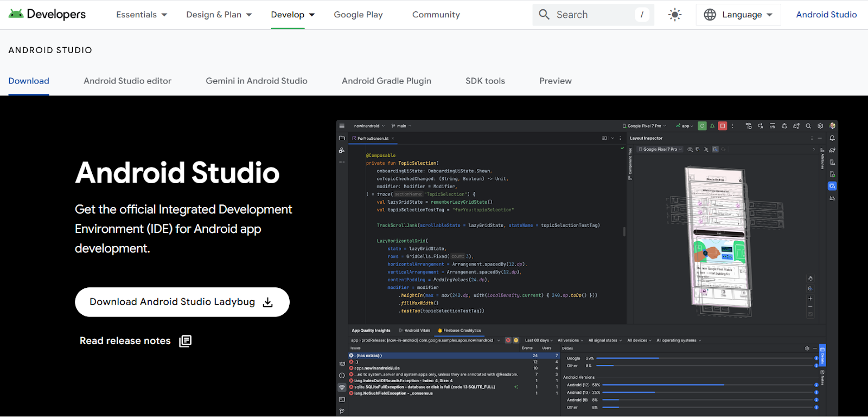Click the red Stop button in IDE
The height and width of the screenshot is (420, 868).
click(723, 126)
